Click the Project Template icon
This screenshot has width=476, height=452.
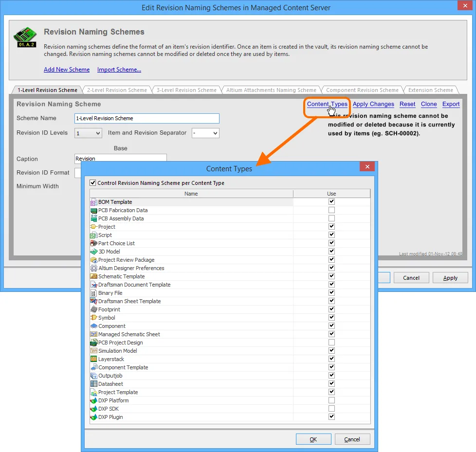[x=94, y=392]
